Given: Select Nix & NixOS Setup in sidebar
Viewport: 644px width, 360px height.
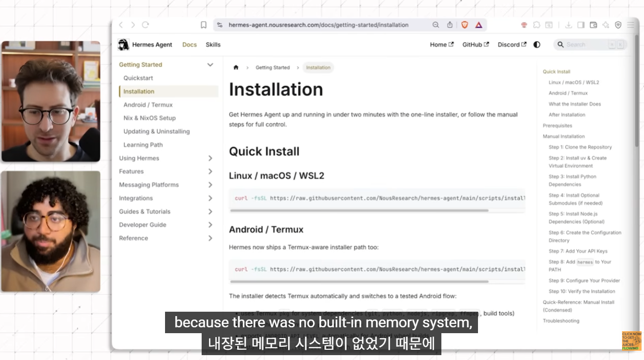Looking at the screenshot, I should [x=149, y=118].
